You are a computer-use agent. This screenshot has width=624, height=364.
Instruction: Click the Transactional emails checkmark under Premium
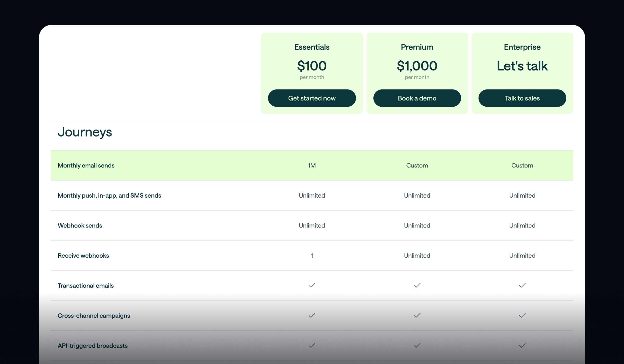click(417, 285)
